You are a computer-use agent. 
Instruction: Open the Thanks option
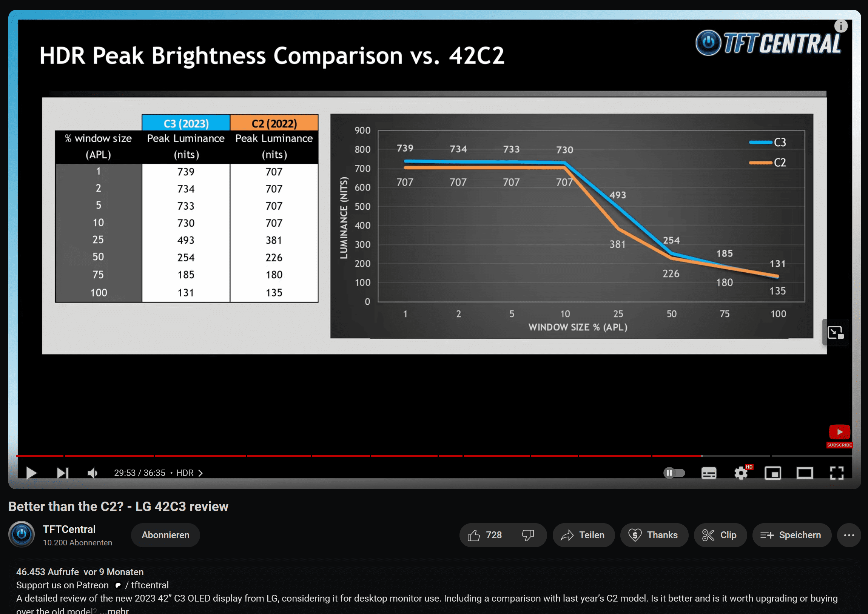click(x=654, y=535)
